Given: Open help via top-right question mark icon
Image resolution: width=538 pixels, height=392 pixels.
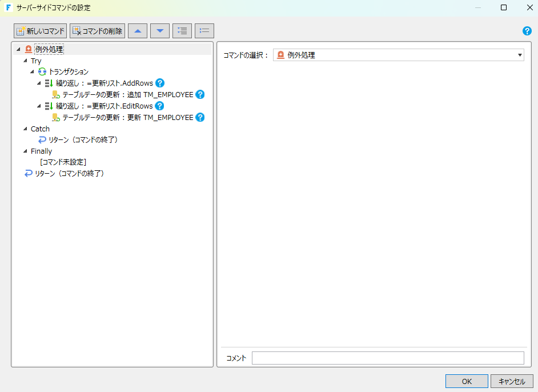Looking at the screenshot, I should (x=527, y=31).
